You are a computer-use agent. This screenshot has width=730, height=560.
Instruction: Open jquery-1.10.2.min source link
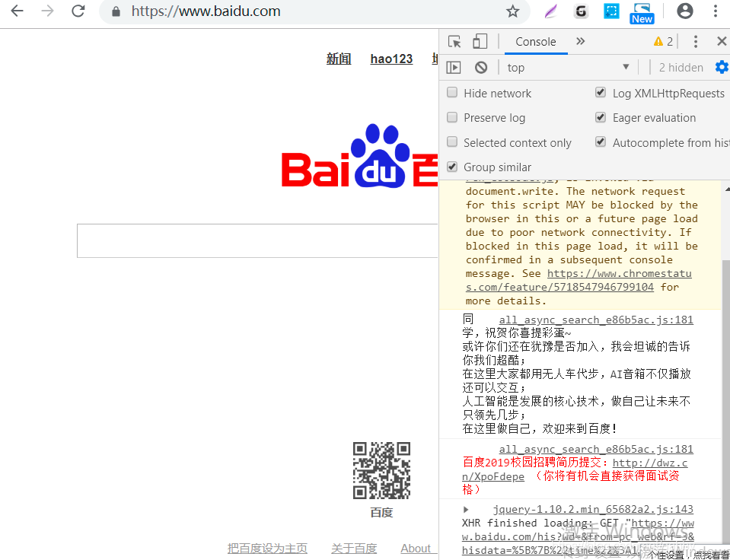click(593, 509)
